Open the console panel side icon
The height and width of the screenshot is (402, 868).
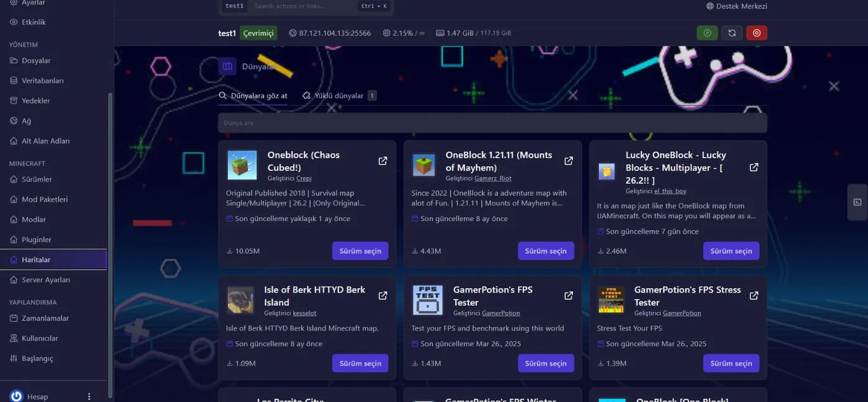point(857,202)
